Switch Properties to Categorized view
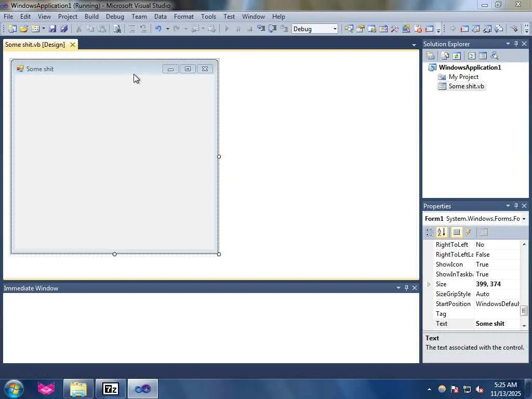Image resolution: width=532 pixels, height=399 pixels. tap(430, 232)
